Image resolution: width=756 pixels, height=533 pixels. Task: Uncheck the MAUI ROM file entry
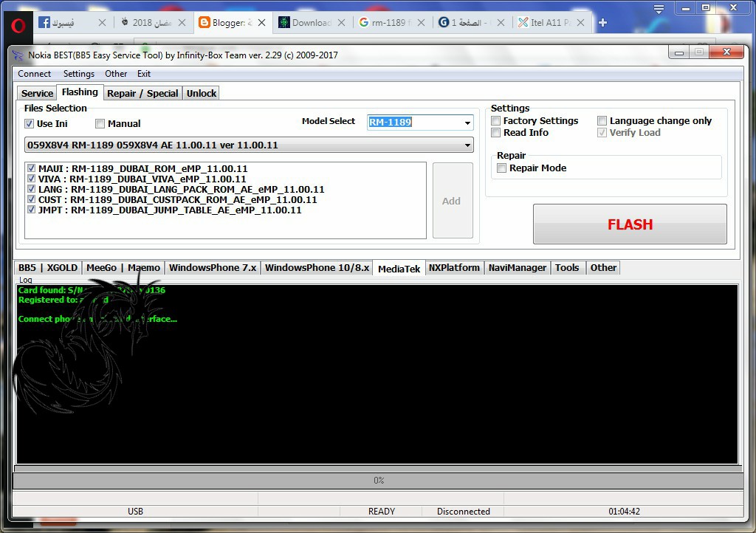[x=32, y=168]
